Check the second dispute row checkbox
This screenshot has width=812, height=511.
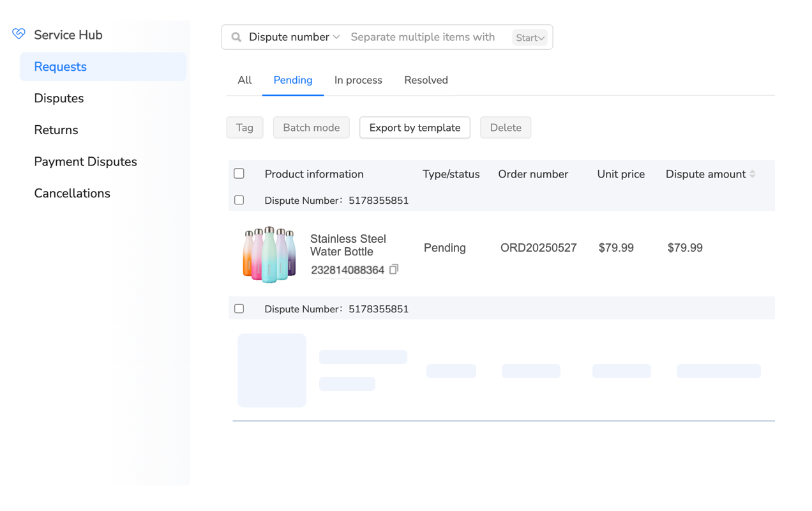point(239,309)
